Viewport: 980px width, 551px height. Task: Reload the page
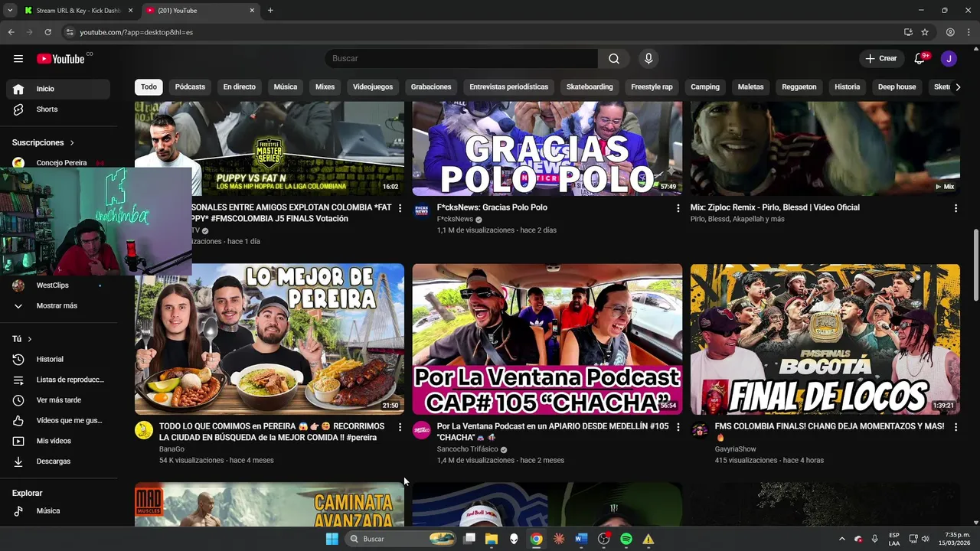click(47, 32)
